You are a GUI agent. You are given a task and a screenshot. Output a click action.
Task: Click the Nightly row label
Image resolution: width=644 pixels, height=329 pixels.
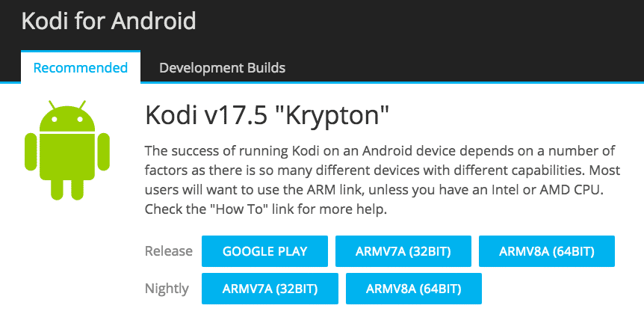click(x=167, y=289)
